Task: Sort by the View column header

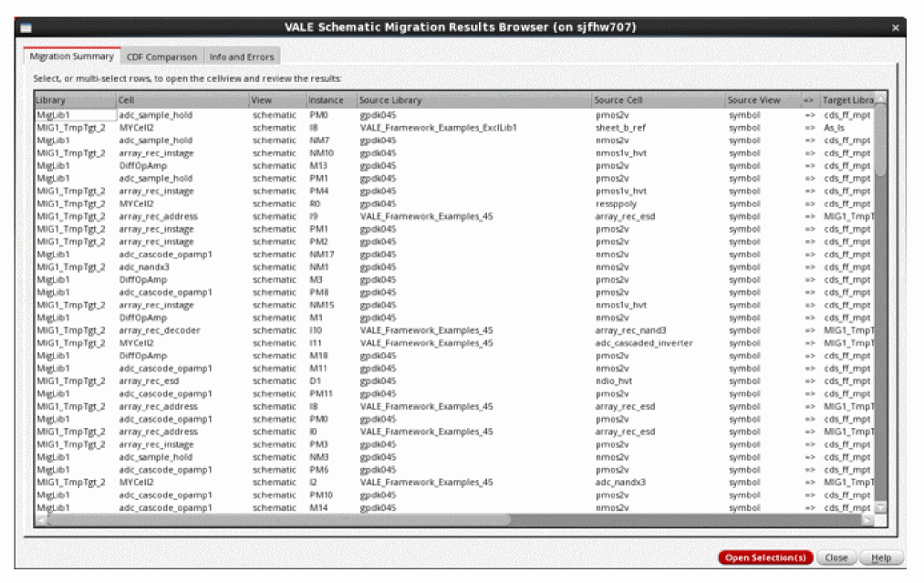Action: (x=277, y=99)
